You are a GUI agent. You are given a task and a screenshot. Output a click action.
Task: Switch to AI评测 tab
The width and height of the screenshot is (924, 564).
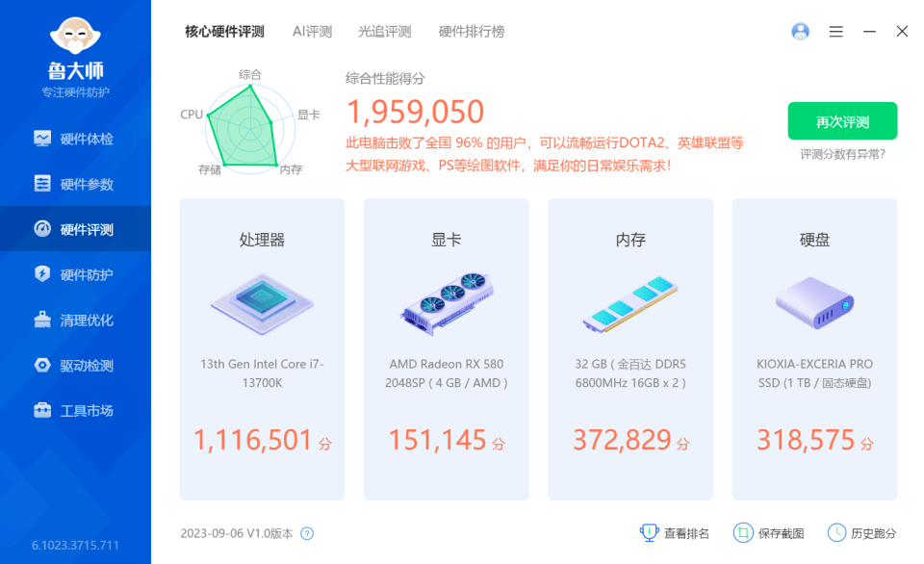[x=312, y=31]
